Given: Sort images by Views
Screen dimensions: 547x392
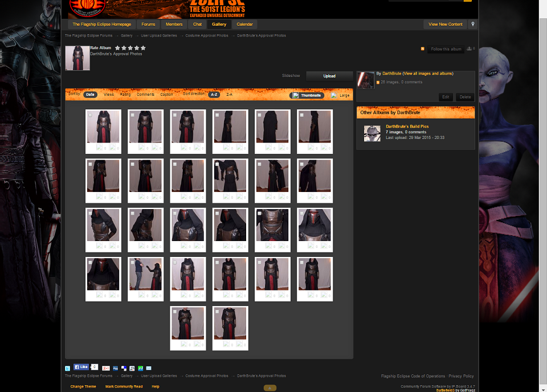Looking at the screenshot, I should coord(108,95).
